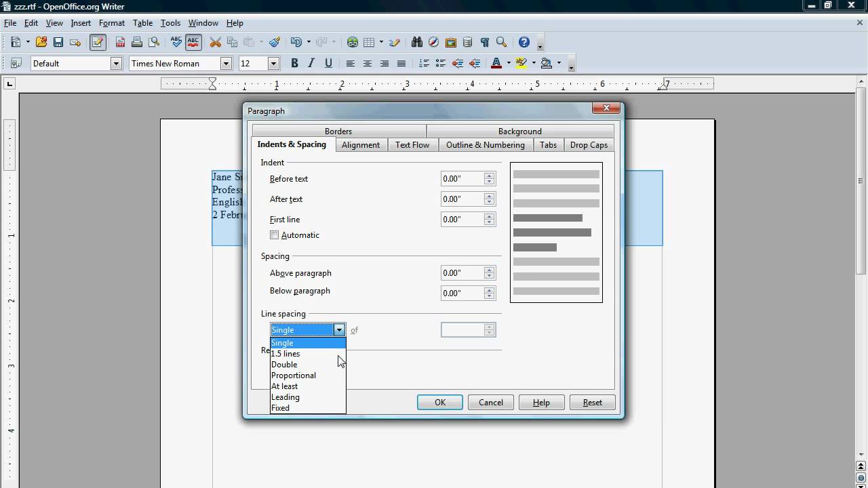Toggle Edit File mode button
Viewport: 868px width, 488px height.
click(98, 42)
